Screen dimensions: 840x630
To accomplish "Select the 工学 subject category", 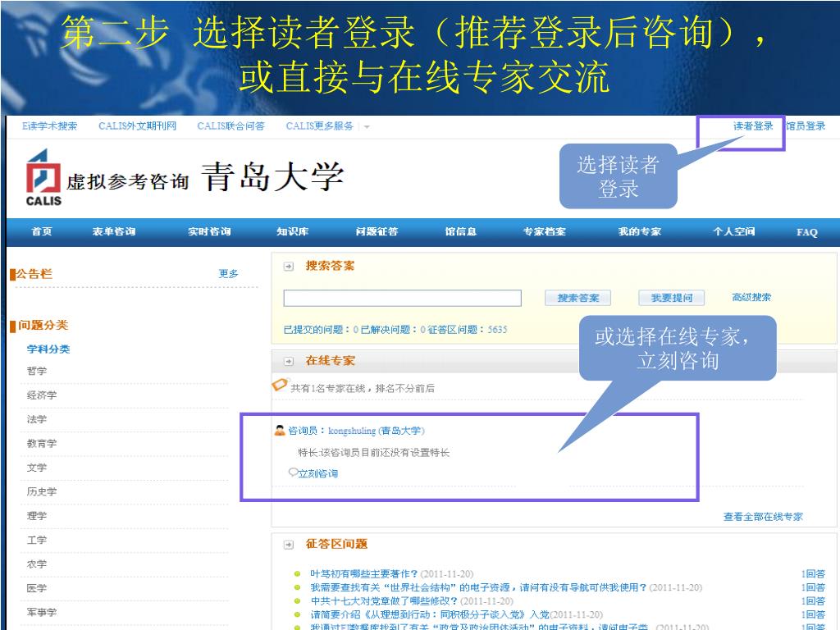I will [37, 540].
